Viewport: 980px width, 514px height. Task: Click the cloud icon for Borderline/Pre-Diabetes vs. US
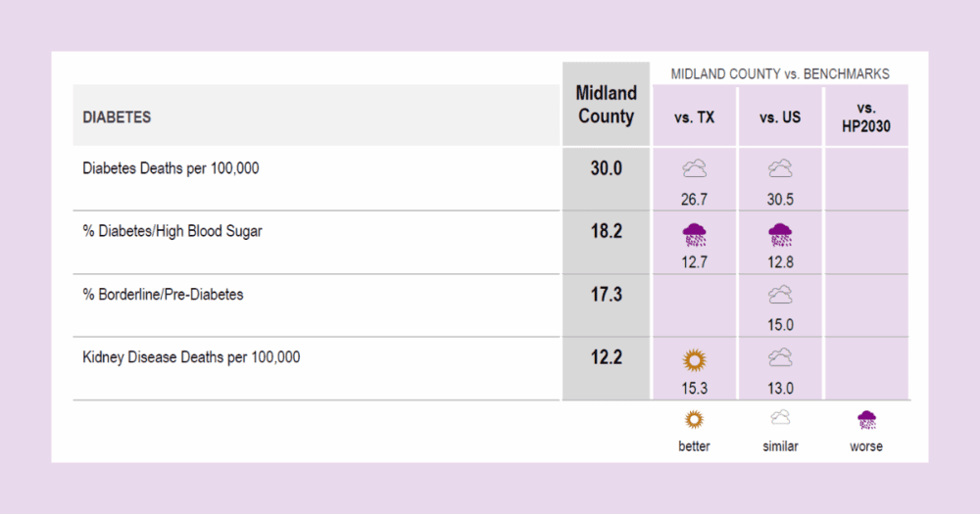(780, 296)
